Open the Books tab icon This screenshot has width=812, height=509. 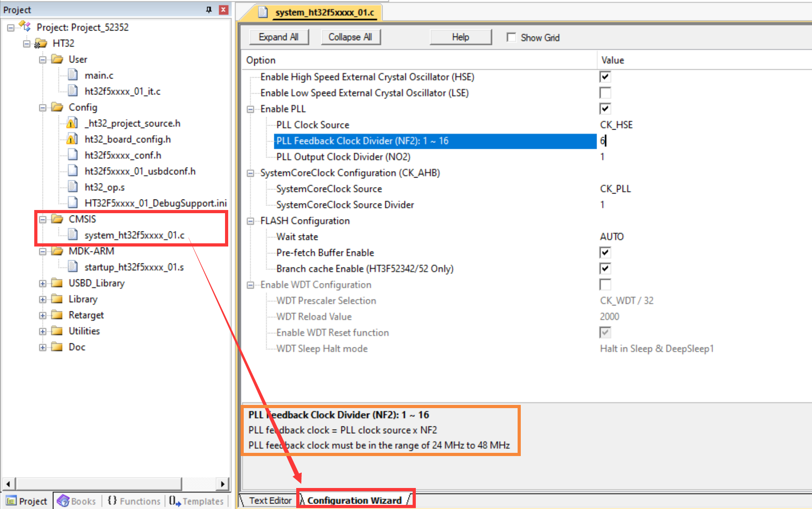coord(63,501)
